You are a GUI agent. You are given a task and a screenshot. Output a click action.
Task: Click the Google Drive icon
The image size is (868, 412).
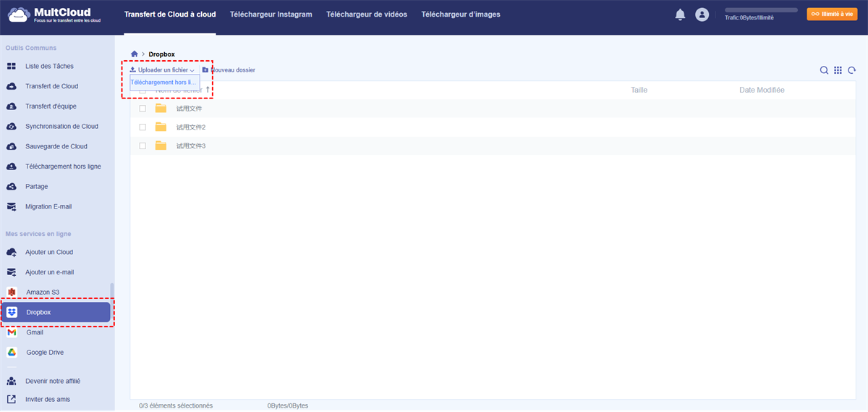pyautogui.click(x=12, y=353)
